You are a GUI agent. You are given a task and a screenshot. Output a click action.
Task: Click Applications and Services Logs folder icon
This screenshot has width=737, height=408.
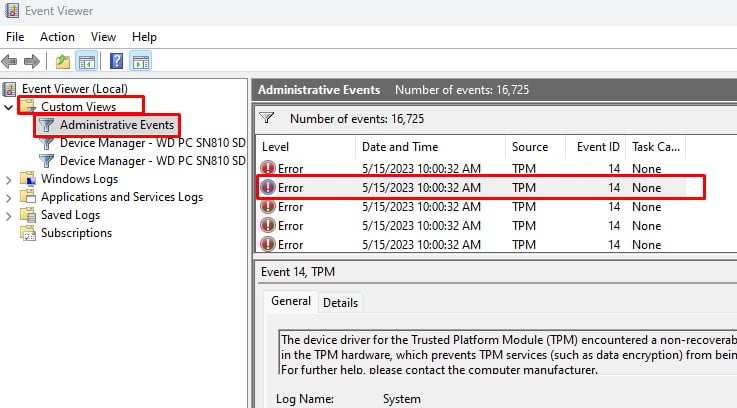28,197
